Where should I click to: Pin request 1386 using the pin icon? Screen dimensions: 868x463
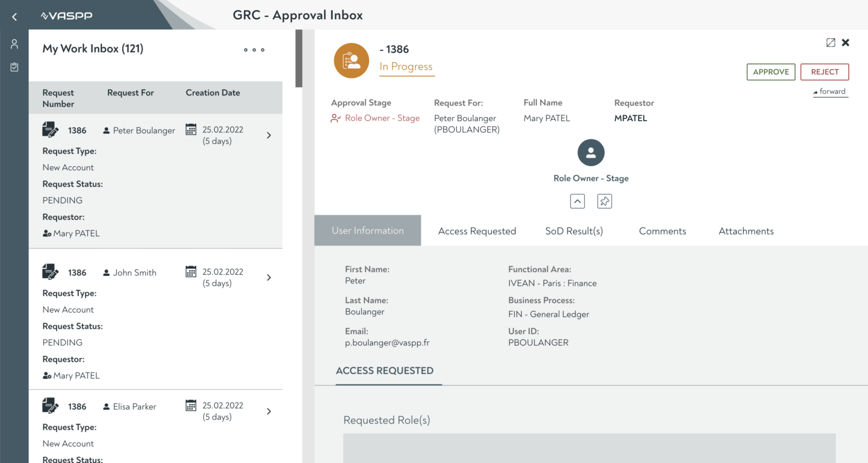pyautogui.click(x=605, y=201)
